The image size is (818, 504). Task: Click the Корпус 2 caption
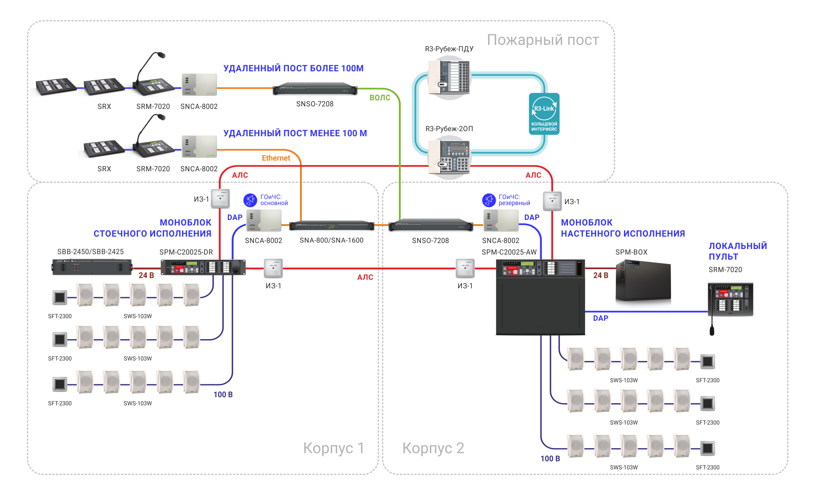coord(433,448)
